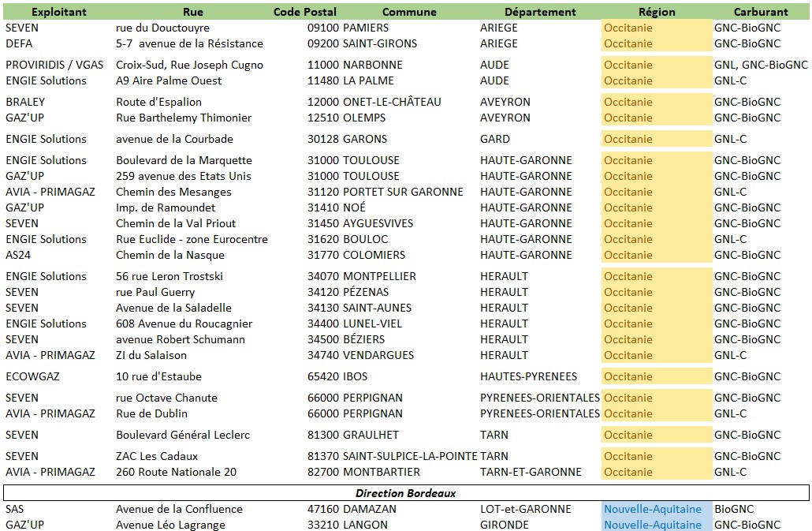Click the 65420 IBOS cell
This screenshot has height=531, width=812.
pos(337,376)
